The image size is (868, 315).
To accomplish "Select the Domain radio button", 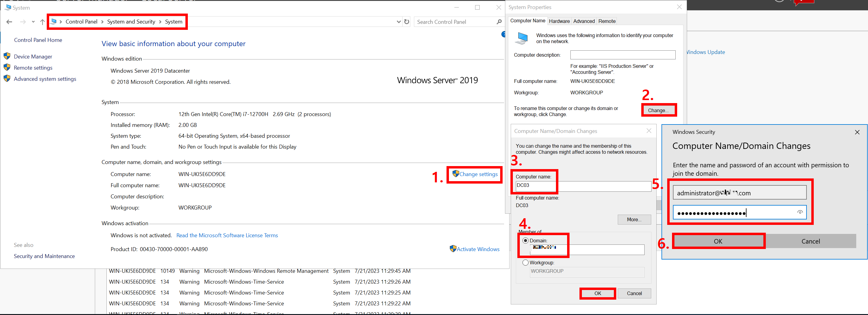I will coord(525,241).
